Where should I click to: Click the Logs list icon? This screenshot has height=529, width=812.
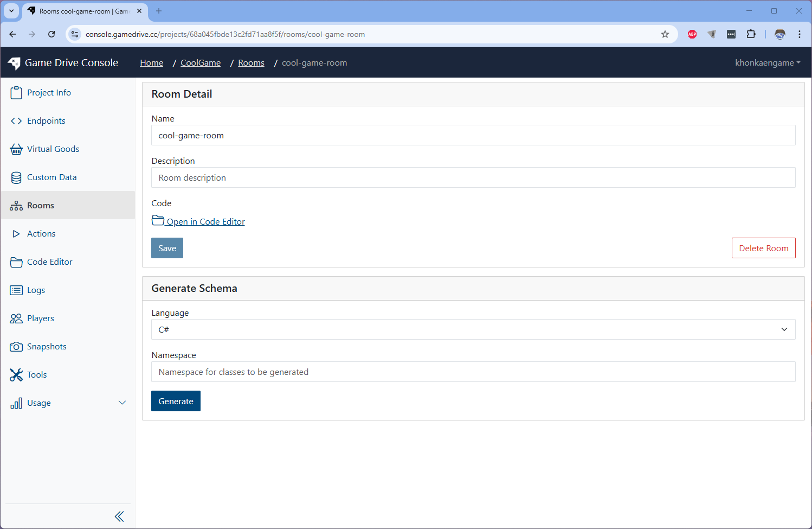click(16, 290)
